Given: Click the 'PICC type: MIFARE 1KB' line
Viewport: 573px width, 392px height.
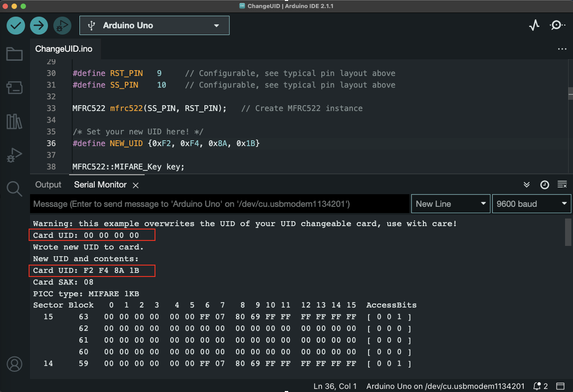Looking at the screenshot, I should (x=86, y=294).
